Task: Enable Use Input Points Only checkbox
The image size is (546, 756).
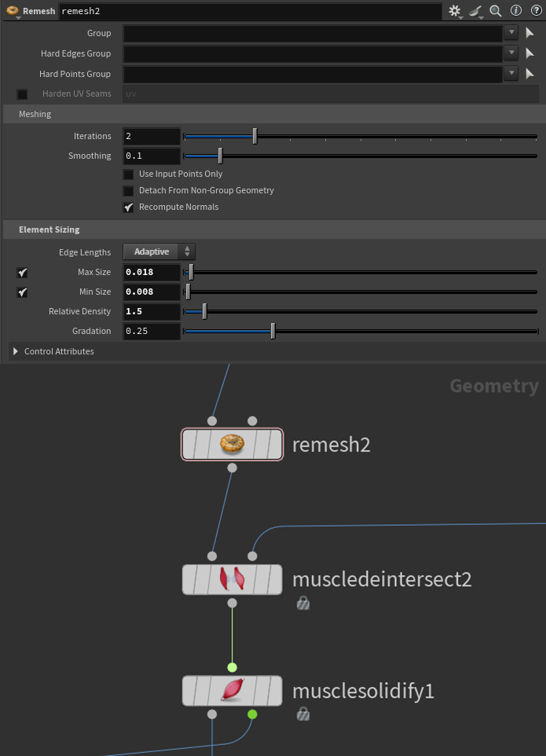Action: pyautogui.click(x=128, y=174)
